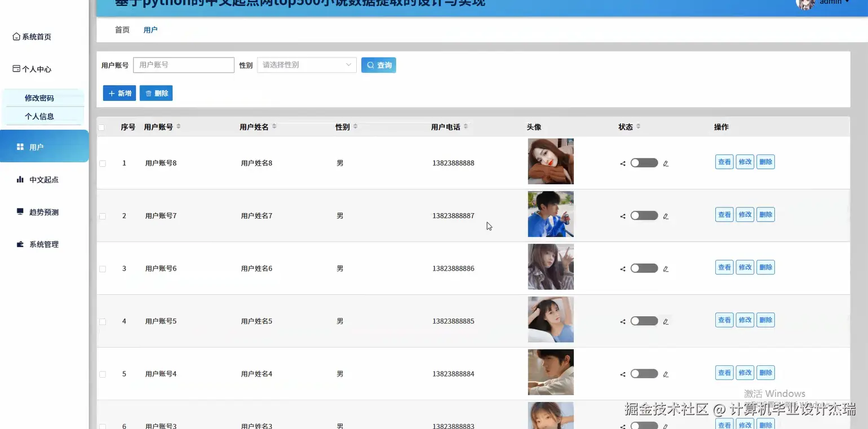Toggle the 状态 switch for 用户账号8
868x429 pixels.
coord(644,163)
